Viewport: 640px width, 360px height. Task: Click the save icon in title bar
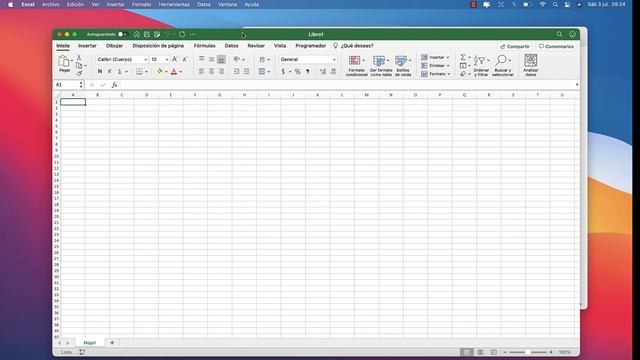point(147,34)
